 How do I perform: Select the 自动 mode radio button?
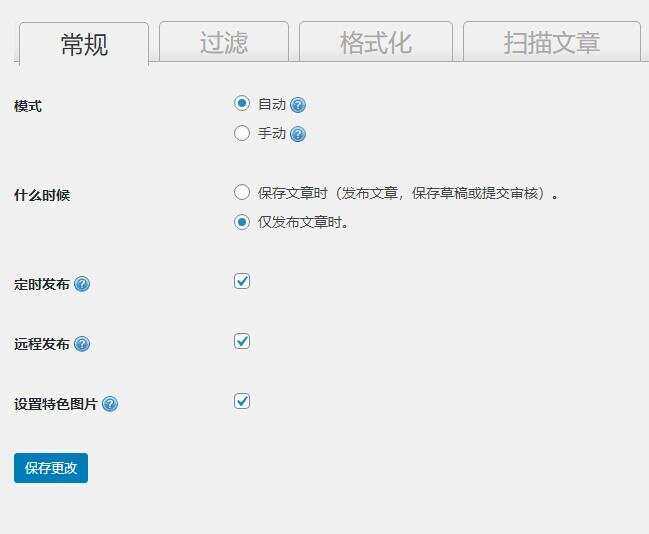242,103
